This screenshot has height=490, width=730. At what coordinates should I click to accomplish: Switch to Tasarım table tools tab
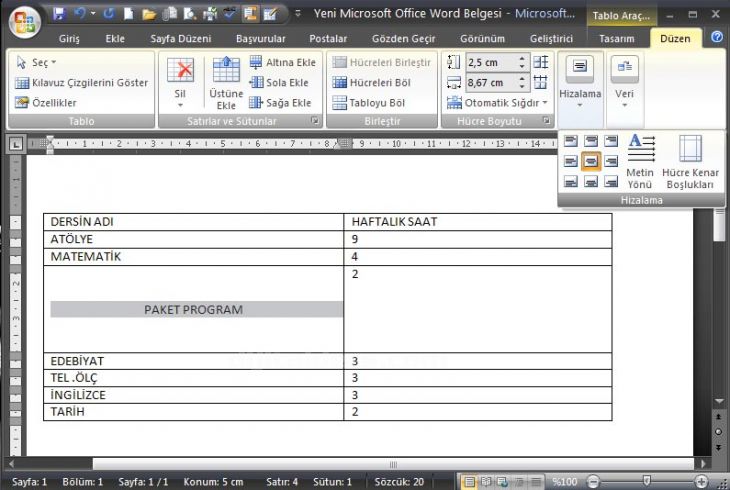click(x=617, y=39)
